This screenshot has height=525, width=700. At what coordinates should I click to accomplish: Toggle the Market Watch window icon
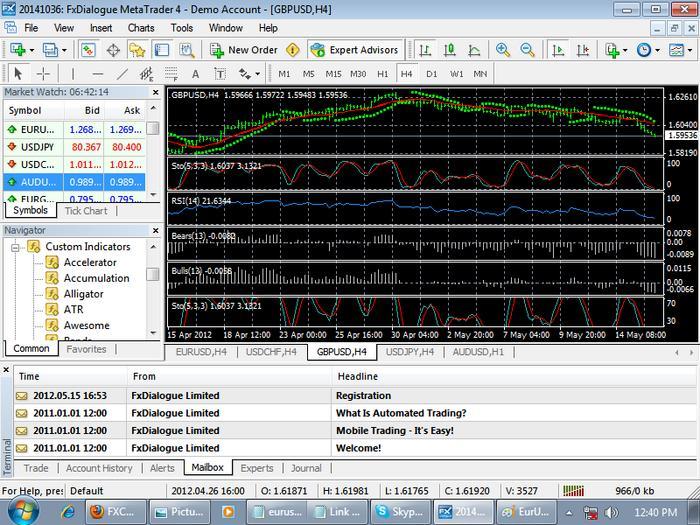(x=88, y=50)
